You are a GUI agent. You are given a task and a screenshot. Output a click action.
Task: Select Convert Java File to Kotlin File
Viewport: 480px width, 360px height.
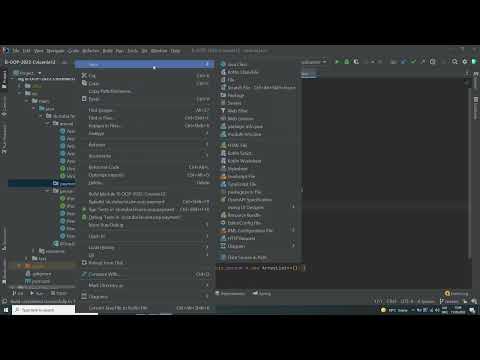coord(145,308)
